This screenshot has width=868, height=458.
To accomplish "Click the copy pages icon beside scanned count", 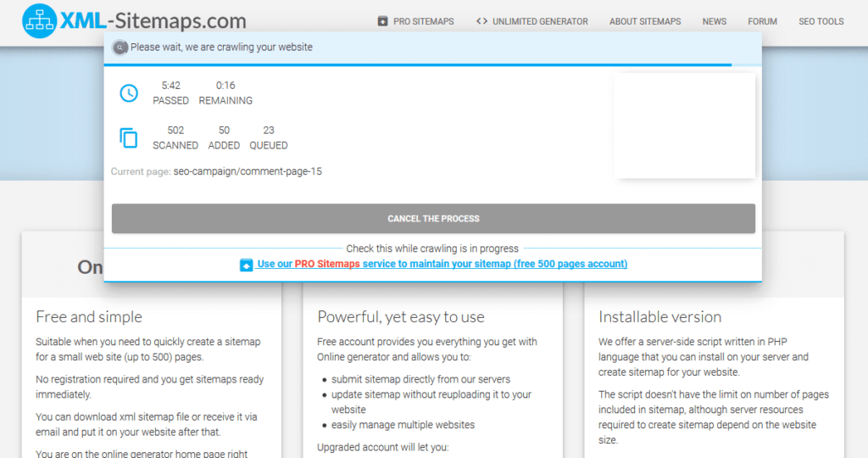I will click(x=129, y=138).
